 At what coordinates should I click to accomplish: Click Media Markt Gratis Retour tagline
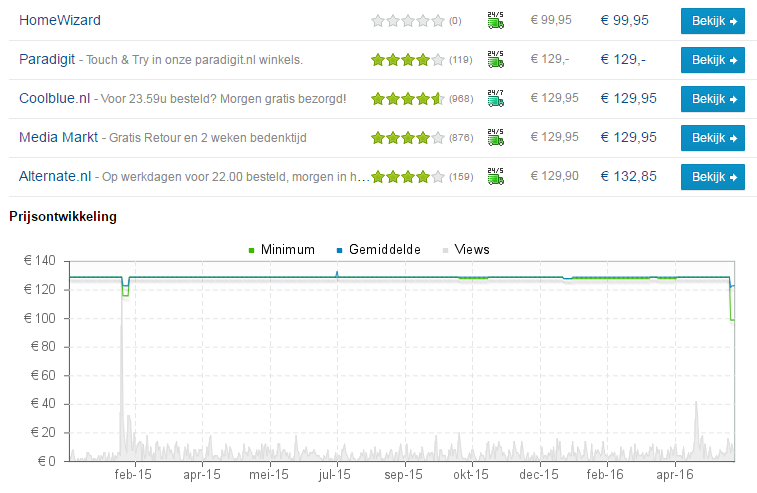[208, 138]
